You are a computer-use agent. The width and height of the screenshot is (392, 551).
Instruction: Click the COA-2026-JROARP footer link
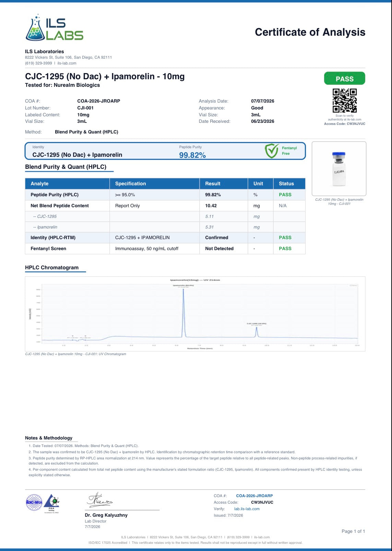254,496
